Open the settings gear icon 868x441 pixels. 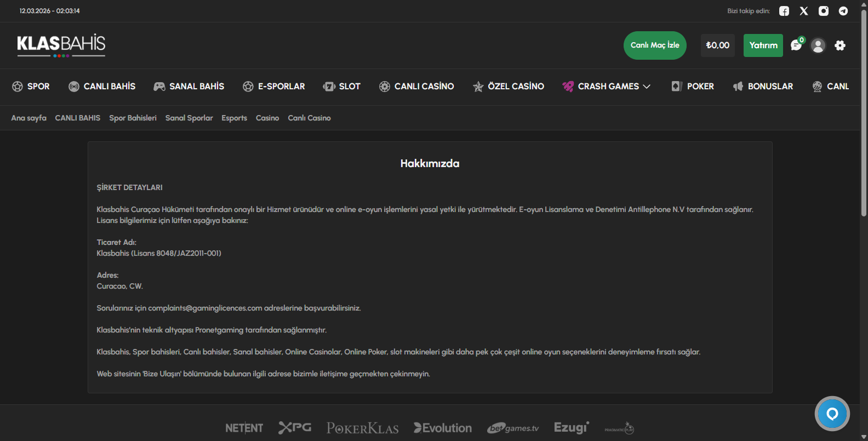pos(840,45)
